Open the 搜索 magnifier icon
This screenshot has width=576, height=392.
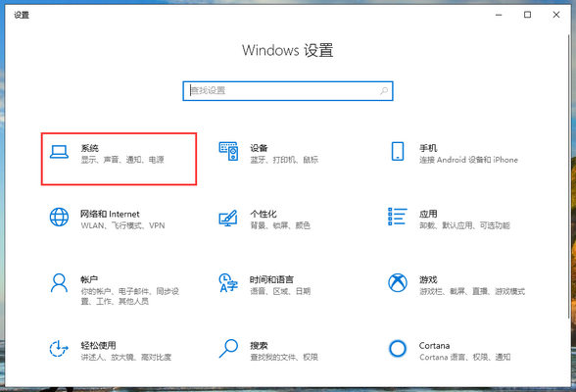pos(228,348)
